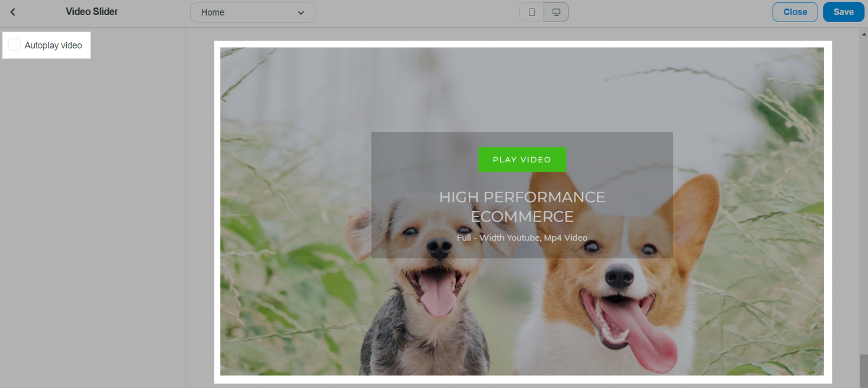Viewport: 868px width, 388px height.
Task: Enable the Autoplay video checkbox
Action: [x=15, y=45]
